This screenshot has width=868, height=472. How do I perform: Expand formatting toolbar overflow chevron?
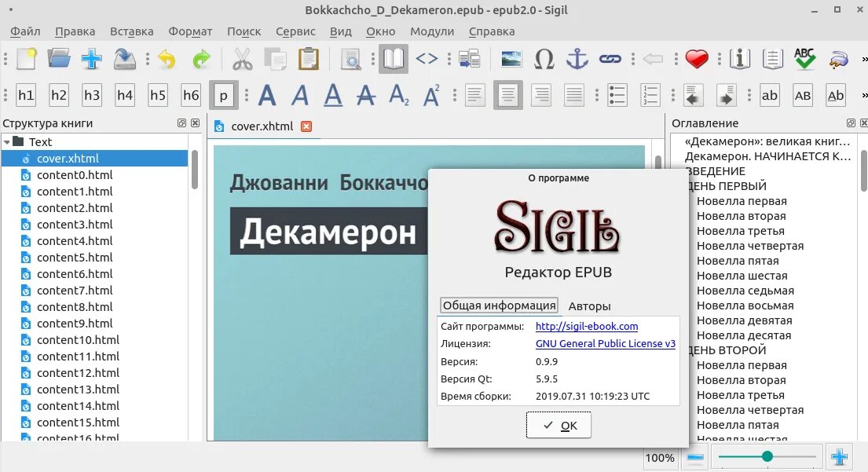[x=864, y=95]
